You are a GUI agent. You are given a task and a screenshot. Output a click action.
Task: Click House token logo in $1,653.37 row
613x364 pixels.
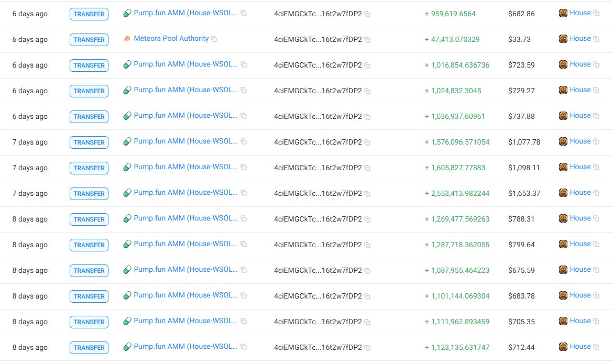coord(563,193)
